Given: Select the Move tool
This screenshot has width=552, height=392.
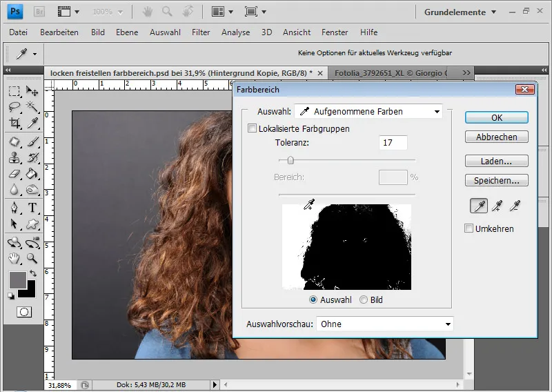Looking at the screenshot, I should click(32, 92).
